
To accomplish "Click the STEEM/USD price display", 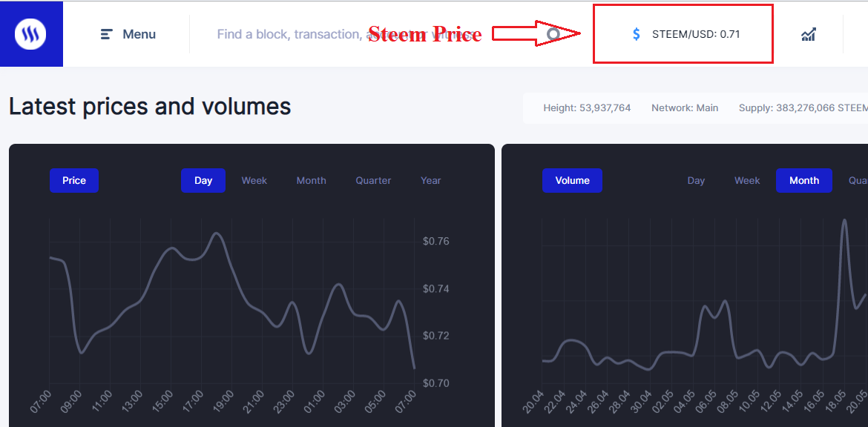I will coord(696,34).
